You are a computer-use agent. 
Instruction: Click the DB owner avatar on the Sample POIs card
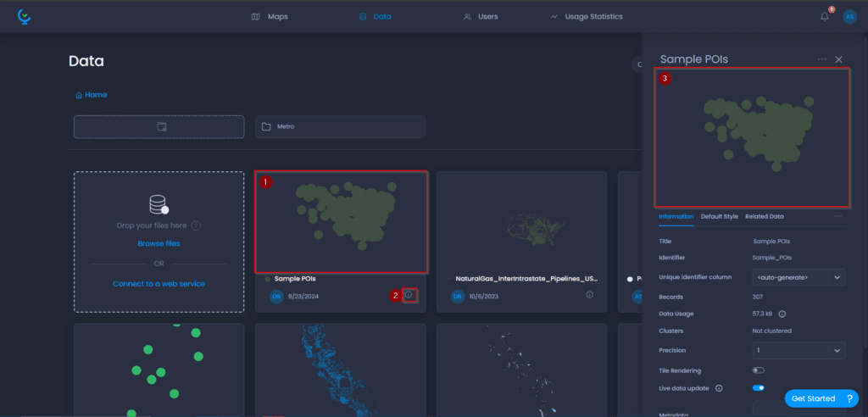click(276, 297)
